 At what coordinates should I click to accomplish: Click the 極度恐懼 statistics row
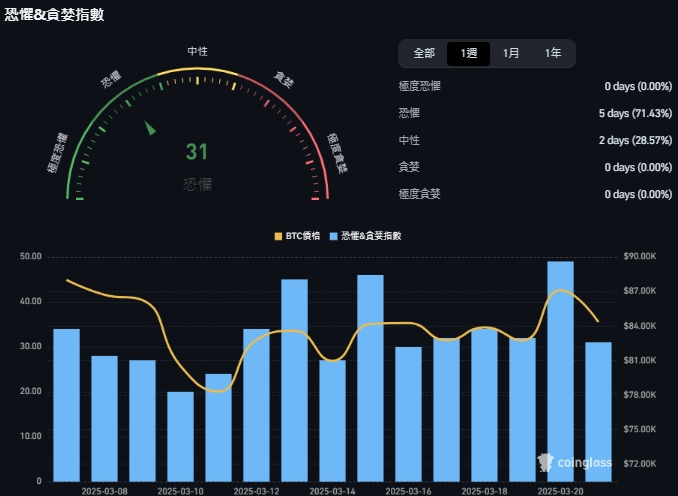(535, 86)
